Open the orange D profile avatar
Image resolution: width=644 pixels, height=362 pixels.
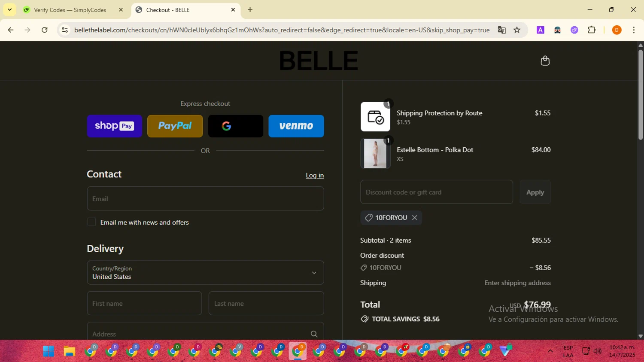click(617, 30)
